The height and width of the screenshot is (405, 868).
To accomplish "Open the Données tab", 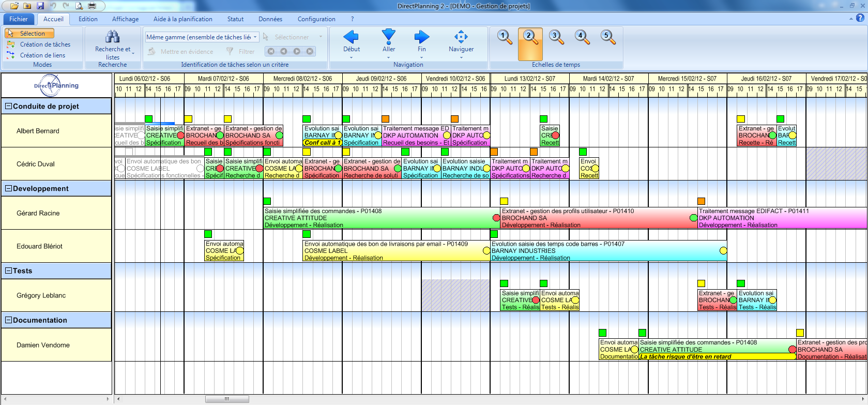I will [270, 19].
